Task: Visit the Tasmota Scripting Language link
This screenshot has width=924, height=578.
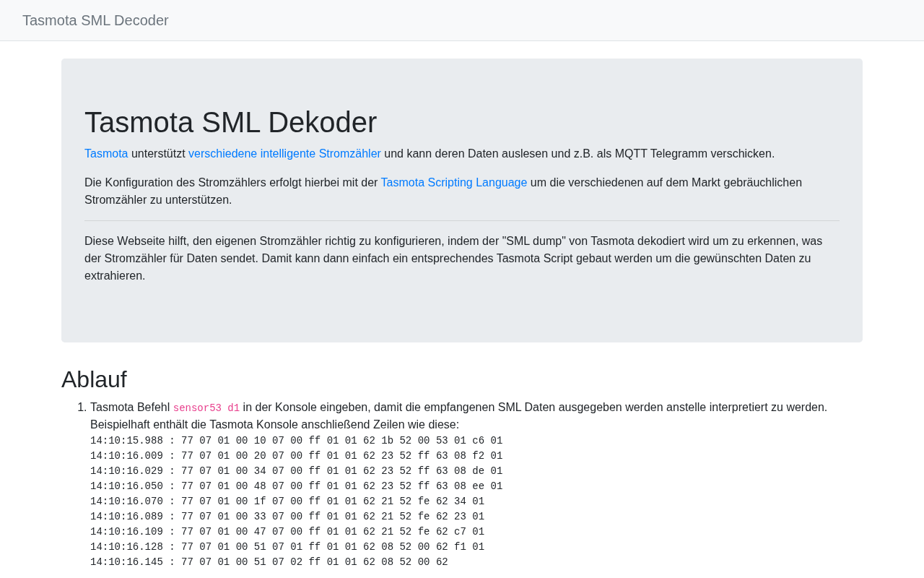Action: (x=454, y=182)
